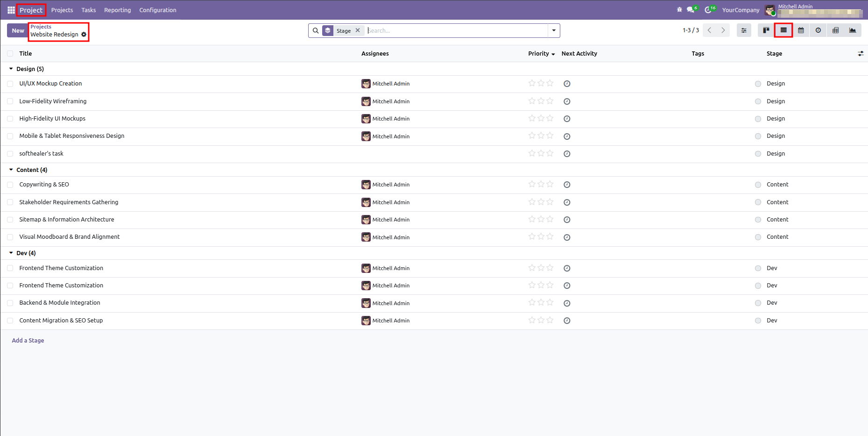Click the debug bug icon in top bar
The width and height of the screenshot is (868, 436).
679,10
